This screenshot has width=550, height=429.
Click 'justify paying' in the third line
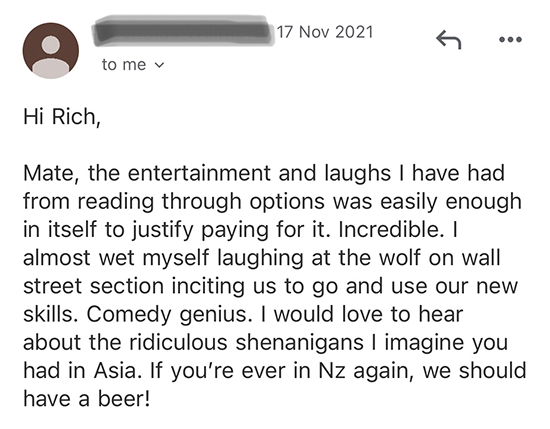click(x=200, y=230)
